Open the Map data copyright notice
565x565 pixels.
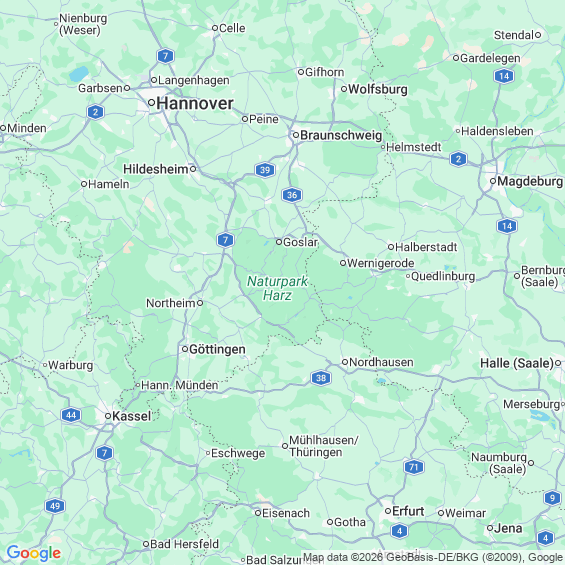(x=432, y=557)
